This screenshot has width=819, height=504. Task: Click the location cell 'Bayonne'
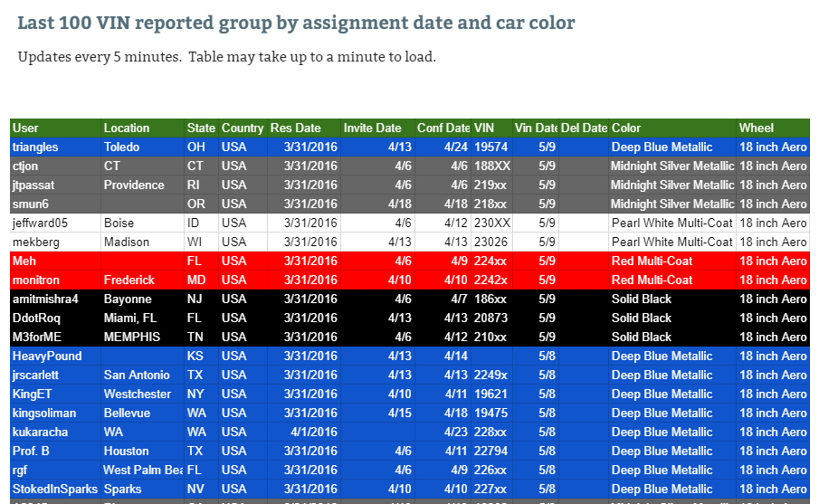[x=143, y=299]
